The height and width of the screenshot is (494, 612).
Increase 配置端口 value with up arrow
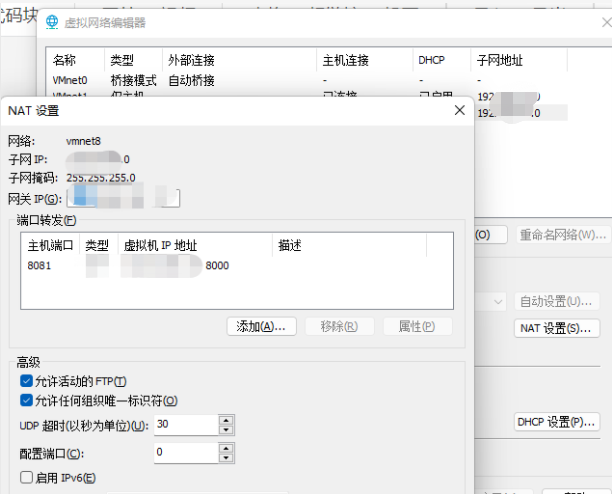226,448
